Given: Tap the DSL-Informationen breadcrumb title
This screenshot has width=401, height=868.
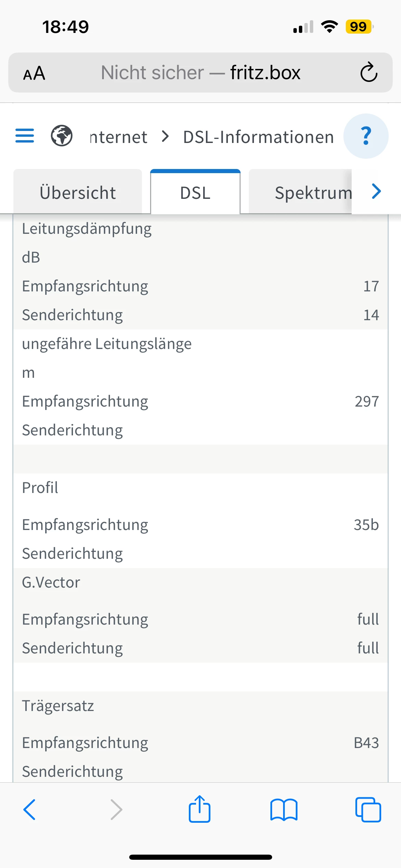Looking at the screenshot, I should click(258, 137).
